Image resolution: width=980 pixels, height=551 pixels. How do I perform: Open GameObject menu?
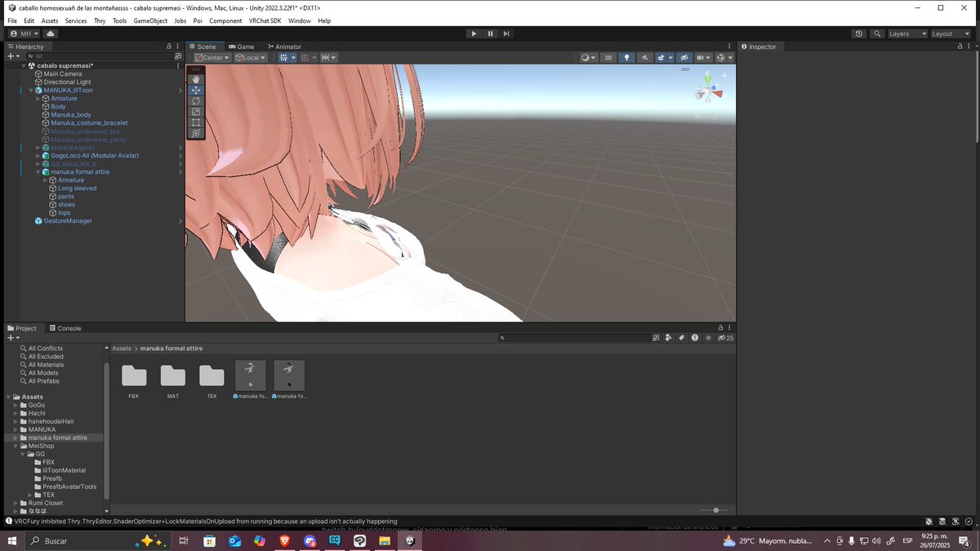coord(149,20)
